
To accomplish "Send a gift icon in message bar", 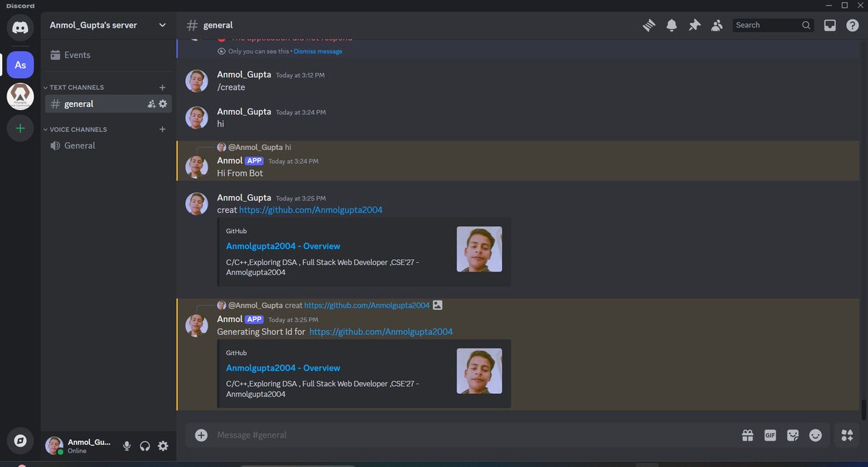I will tap(747, 435).
